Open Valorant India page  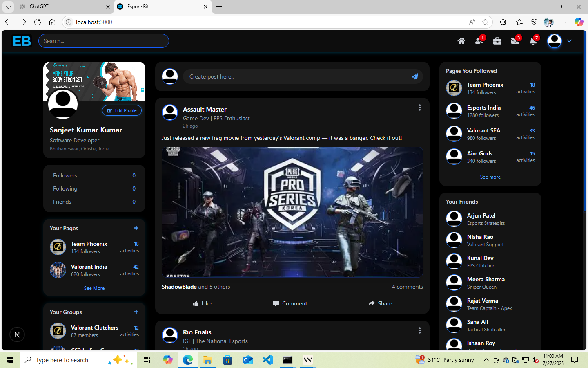coord(94,270)
